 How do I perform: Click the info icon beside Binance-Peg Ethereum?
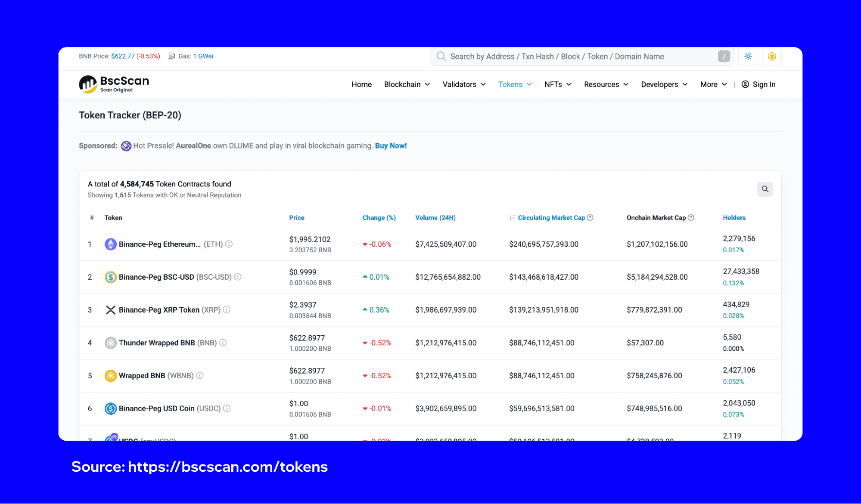[229, 244]
